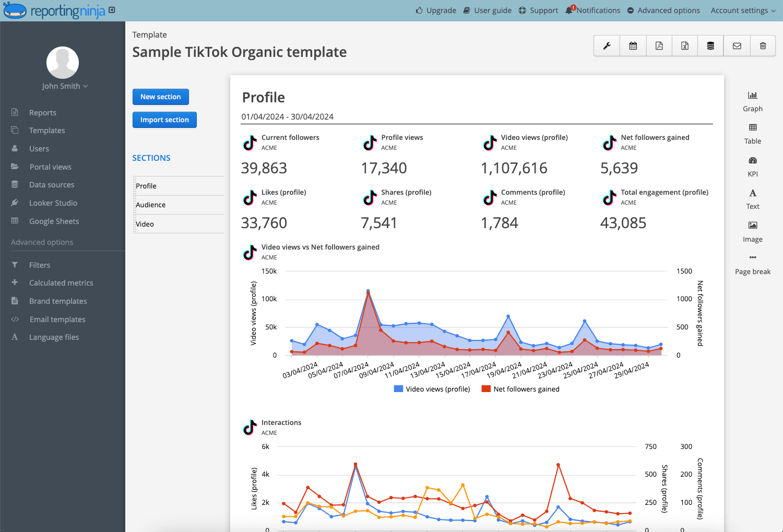Add a Graph widget
Viewport: 783px width, 532px height.
pyautogui.click(x=752, y=101)
